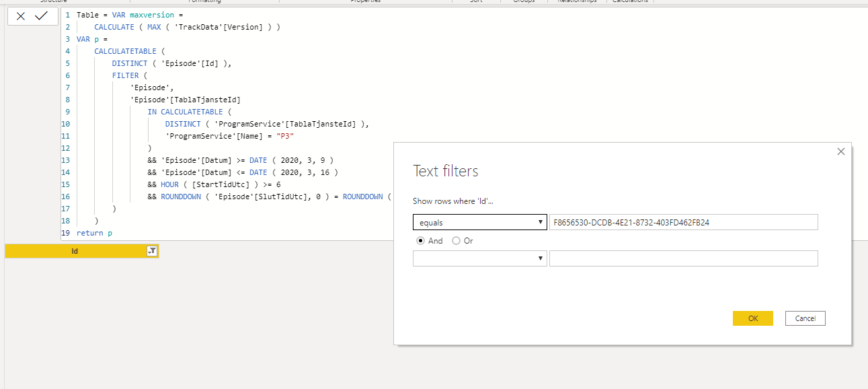
Task: Dismiss the dialog with Cancel
Action: point(805,318)
